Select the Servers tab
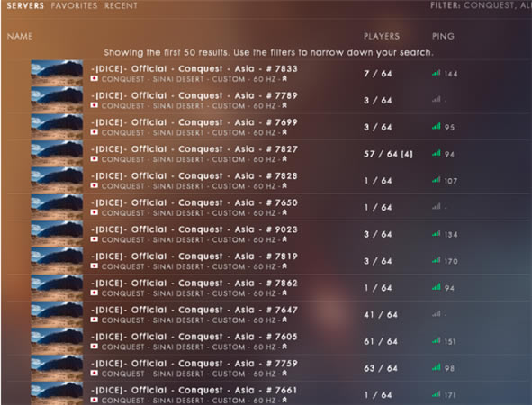 pos(25,5)
